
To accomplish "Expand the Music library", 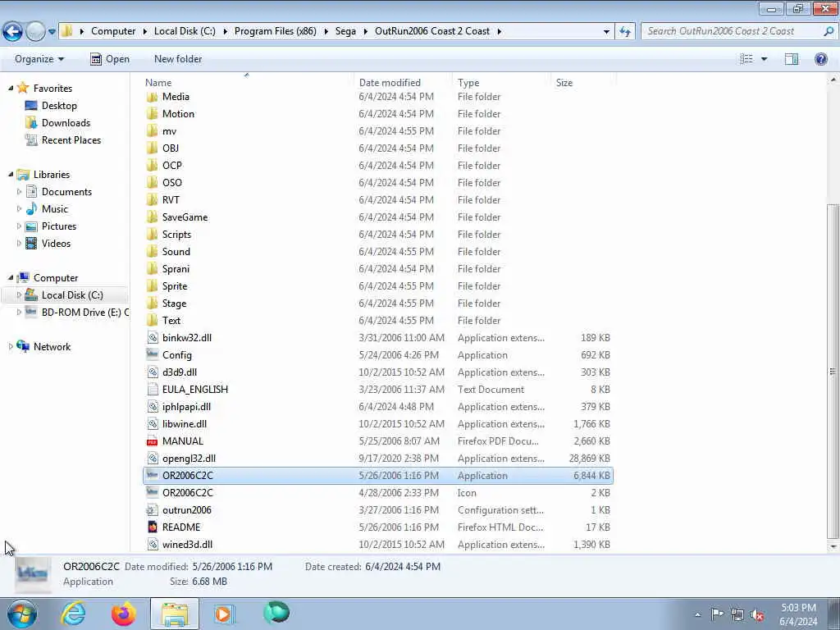I will (x=20, y=209).
